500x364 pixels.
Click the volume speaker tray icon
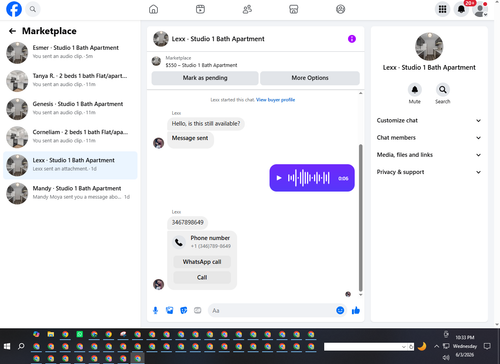446,357
